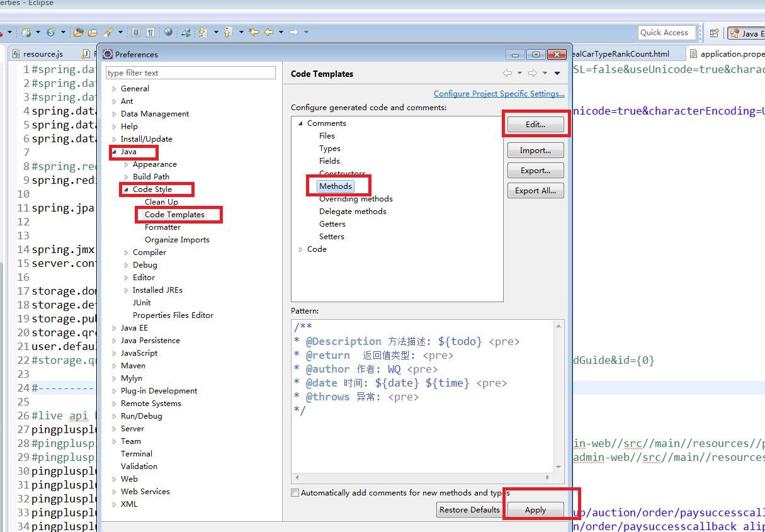Click the Pattern preview horizontal scrollbar

423,477
